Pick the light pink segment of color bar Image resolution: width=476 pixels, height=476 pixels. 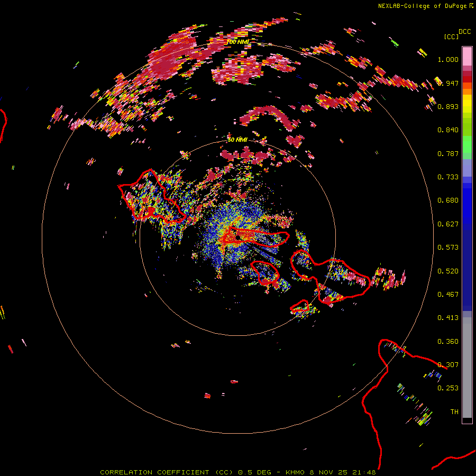pos(467,57)
